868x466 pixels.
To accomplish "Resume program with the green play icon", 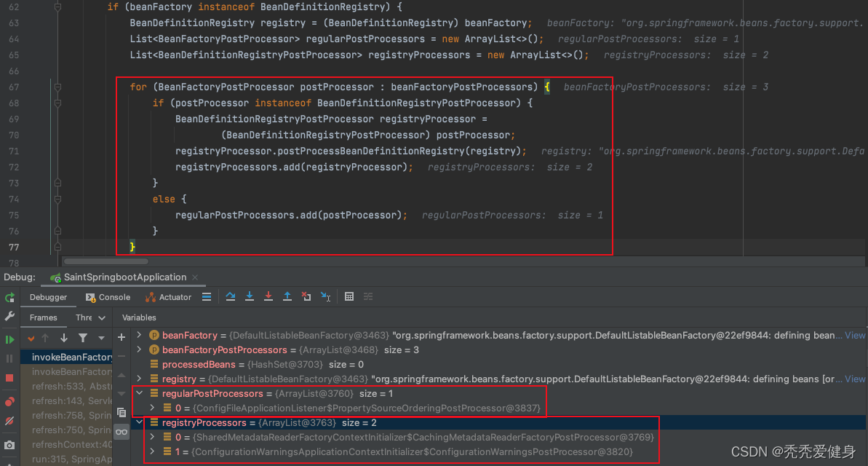I will point(9,339).
